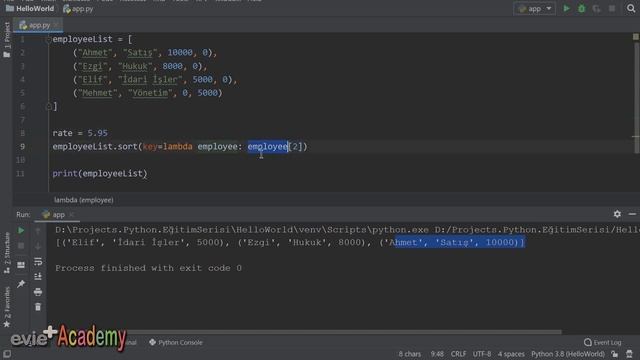Click 'print(employeeList)' on line 11

(x=100, y=173)
